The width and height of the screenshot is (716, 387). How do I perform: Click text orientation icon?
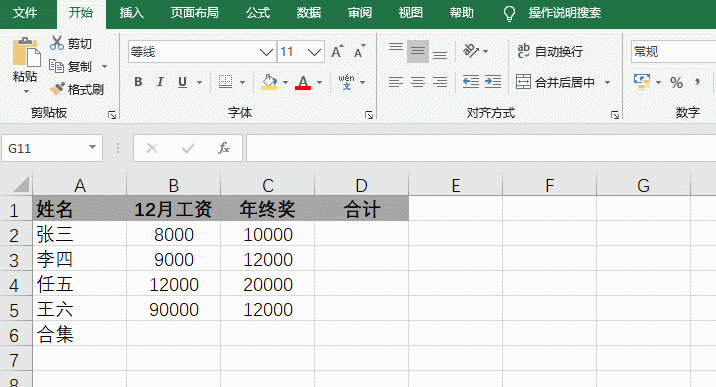click(471, 51)
